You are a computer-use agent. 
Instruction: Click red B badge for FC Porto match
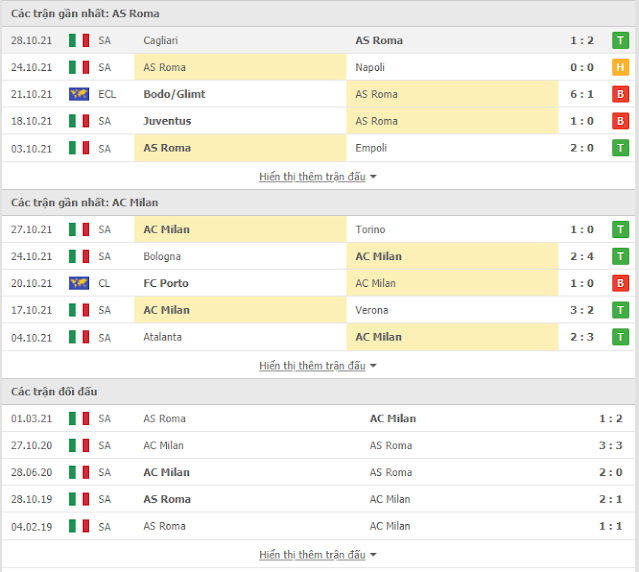coord(620,283)
